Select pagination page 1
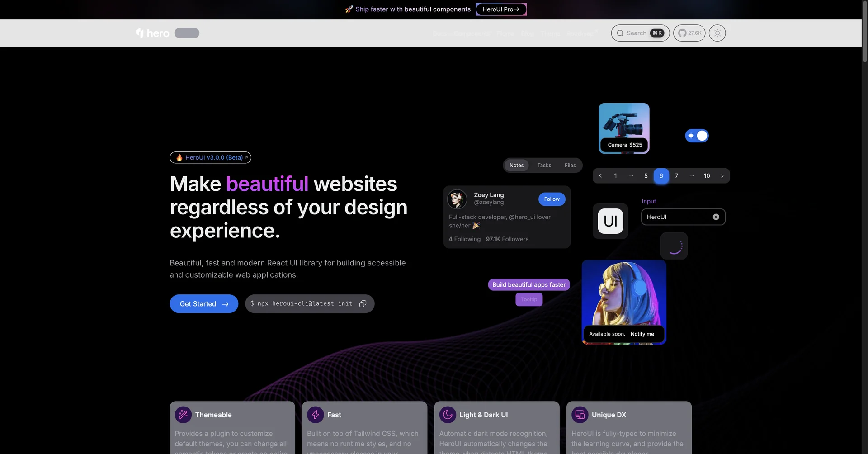868x454 pixels. click(616, 176)
